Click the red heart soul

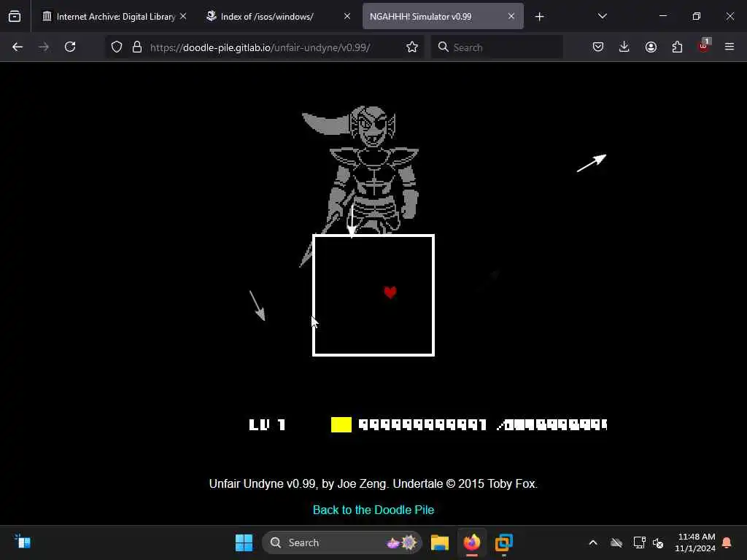pyautogui.click(x=390, y=292)
